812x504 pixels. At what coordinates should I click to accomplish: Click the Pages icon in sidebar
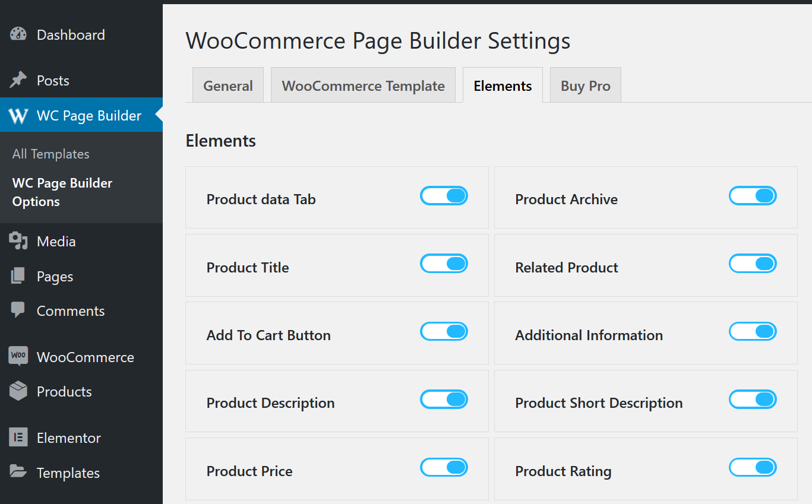pos(18,276)
